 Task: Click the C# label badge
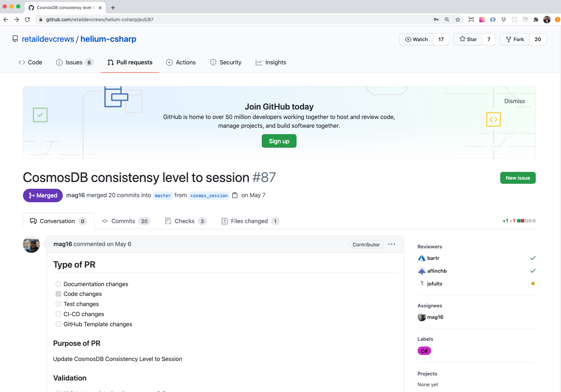424,351
